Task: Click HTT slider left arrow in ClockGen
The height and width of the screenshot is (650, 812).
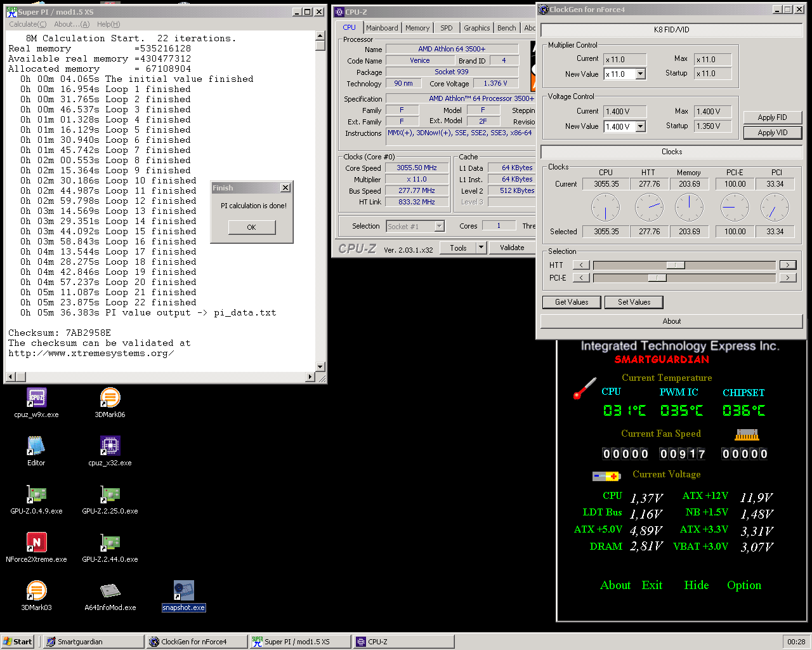Action: click(581, 265)
